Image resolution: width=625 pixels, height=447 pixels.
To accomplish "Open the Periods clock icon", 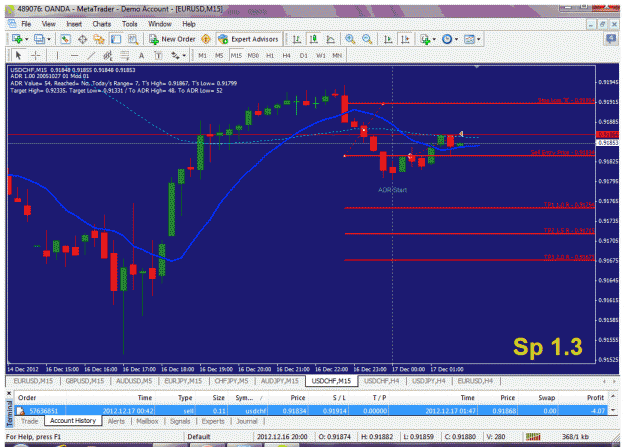I will coord(447,39).
